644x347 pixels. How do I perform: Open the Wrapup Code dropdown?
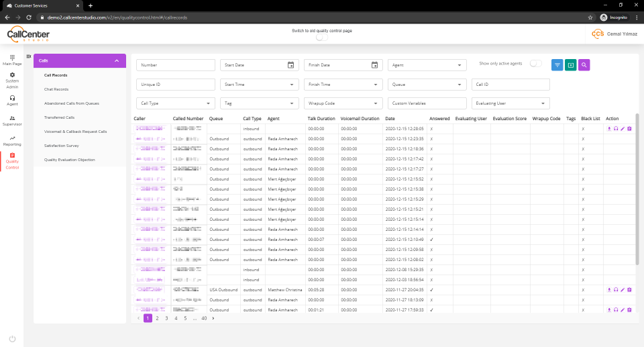[x=343, y=103]
